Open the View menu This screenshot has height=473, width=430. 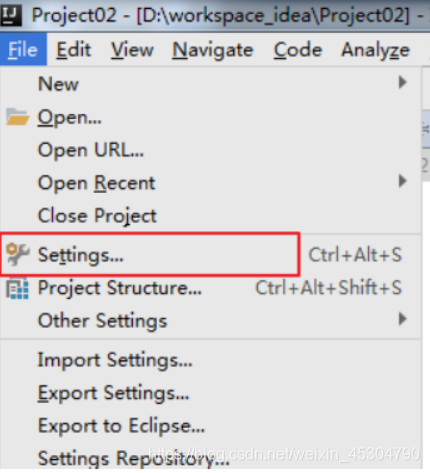click(132, 50)
